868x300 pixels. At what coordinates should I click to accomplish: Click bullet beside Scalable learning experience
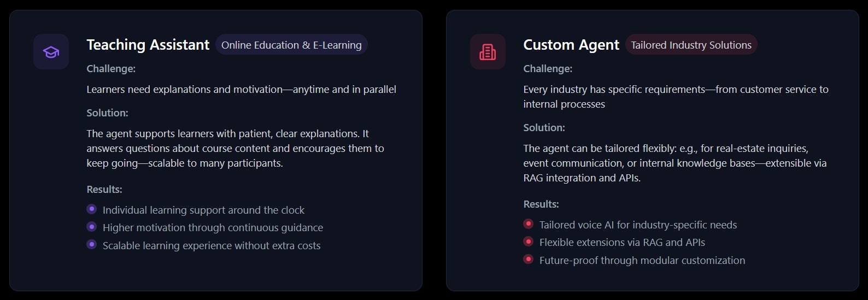pyautogui.click(x=92, y=245)
